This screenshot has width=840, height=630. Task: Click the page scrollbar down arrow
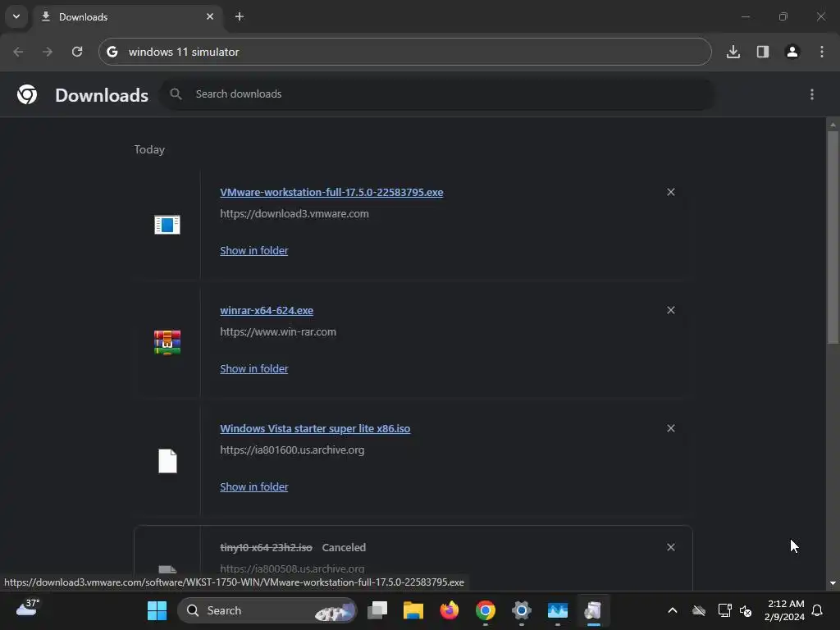(833, 583)
